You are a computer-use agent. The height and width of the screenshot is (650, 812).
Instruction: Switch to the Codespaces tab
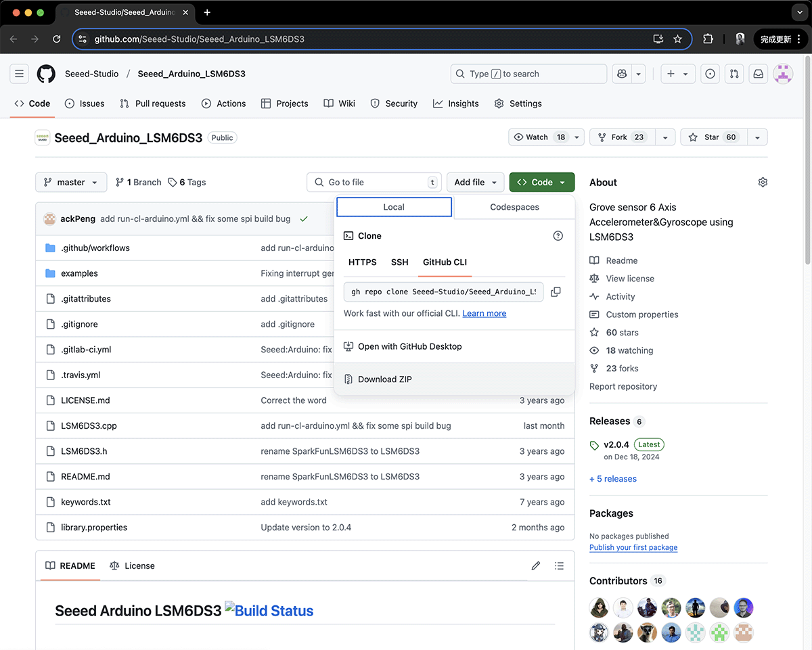coord(514,207)
